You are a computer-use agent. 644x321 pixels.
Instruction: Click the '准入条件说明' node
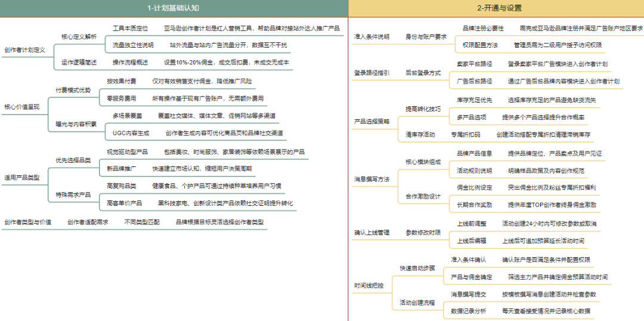click(x=371, y=36)
